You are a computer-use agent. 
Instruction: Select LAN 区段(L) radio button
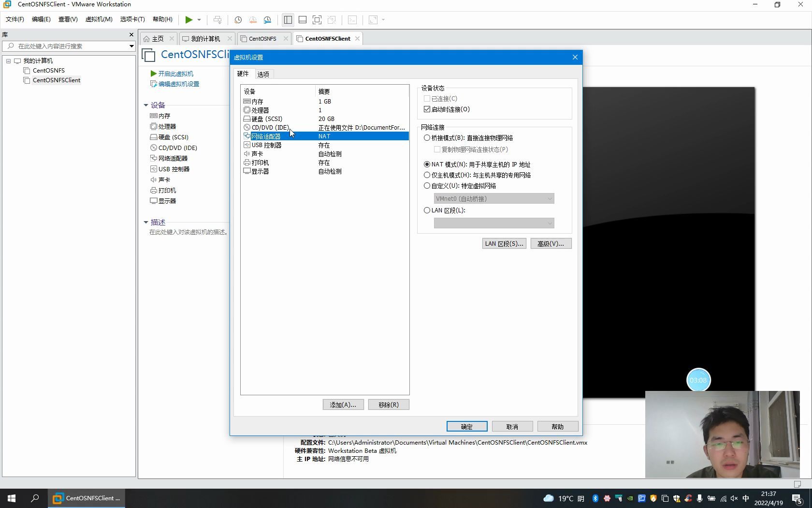point(427,210)
